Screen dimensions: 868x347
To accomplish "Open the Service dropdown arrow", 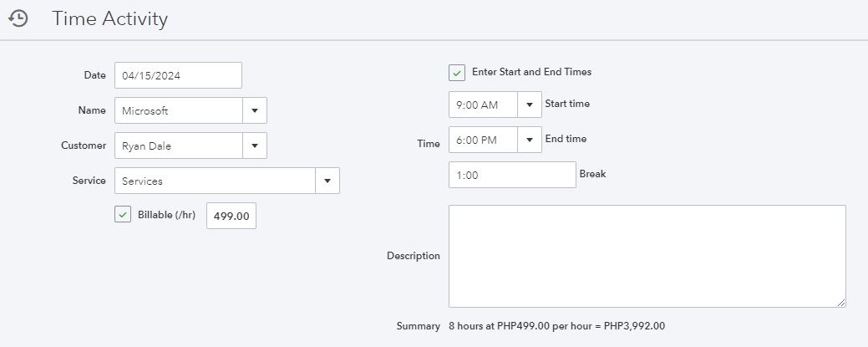I will tap(327, 181).
